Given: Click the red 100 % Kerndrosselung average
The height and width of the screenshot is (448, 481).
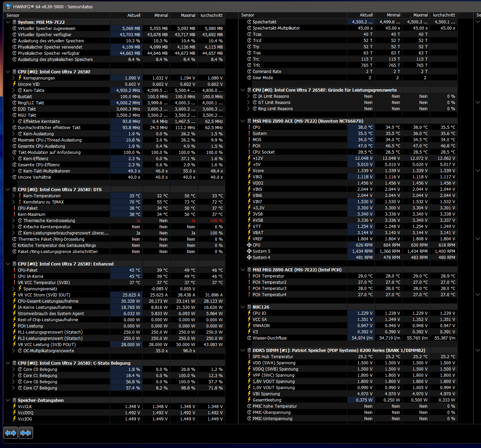Looking at the screenshot, I should tap(216, 220).
